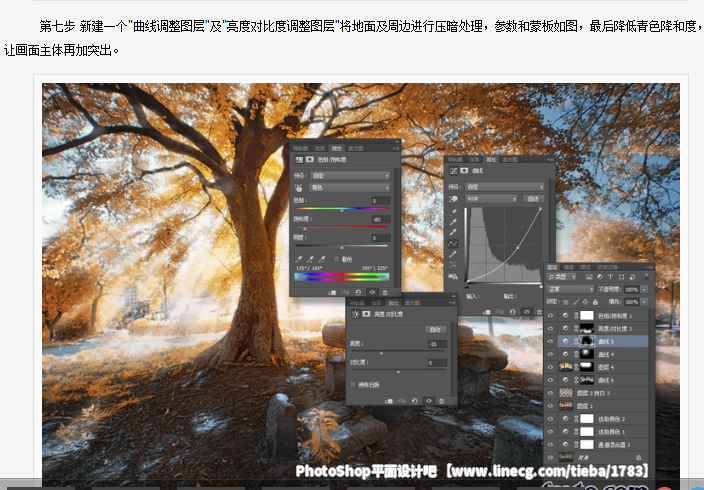Click the 自动 auto button in Brightness/Contrast panel
Viewport: 704px width, 490px height.
(x=435, y=330)
